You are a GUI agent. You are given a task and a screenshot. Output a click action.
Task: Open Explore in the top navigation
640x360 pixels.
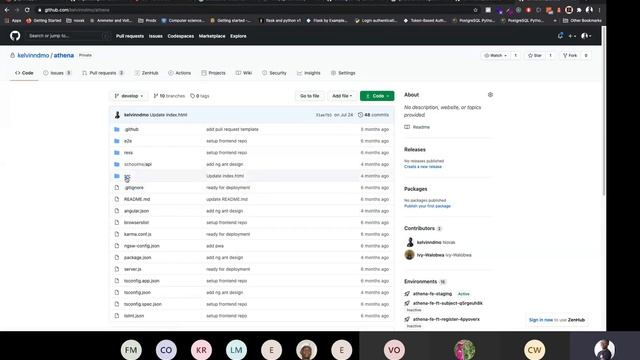click(238, 36)
